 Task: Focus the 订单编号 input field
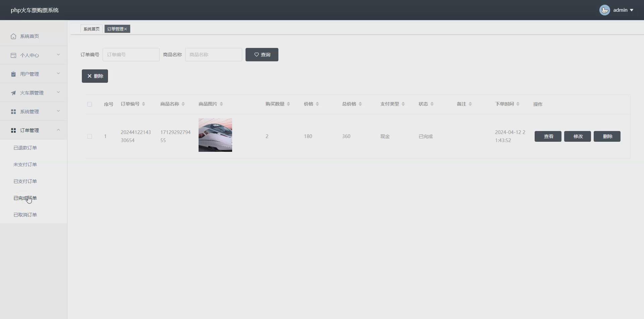pos(131,55)
